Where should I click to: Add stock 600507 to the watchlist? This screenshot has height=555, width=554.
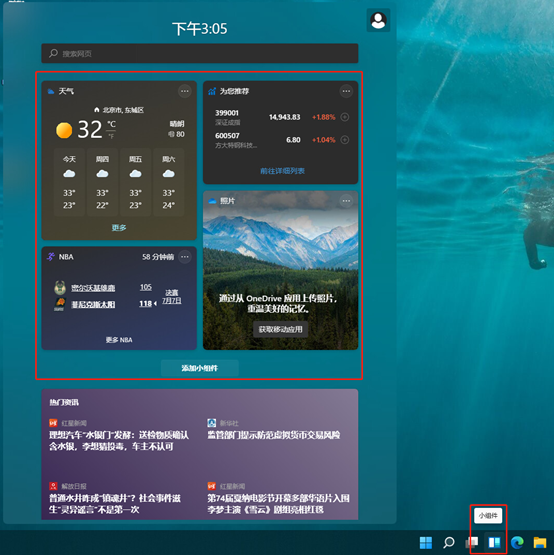344,140
